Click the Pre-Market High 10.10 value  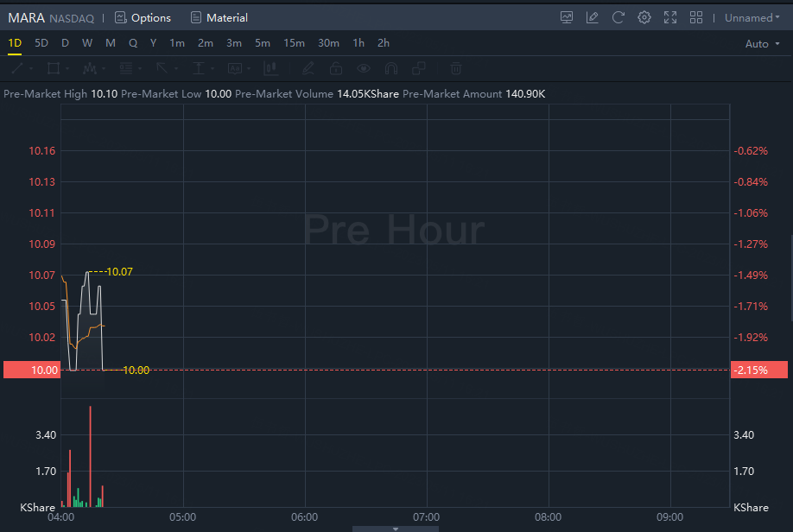point(105,94)
